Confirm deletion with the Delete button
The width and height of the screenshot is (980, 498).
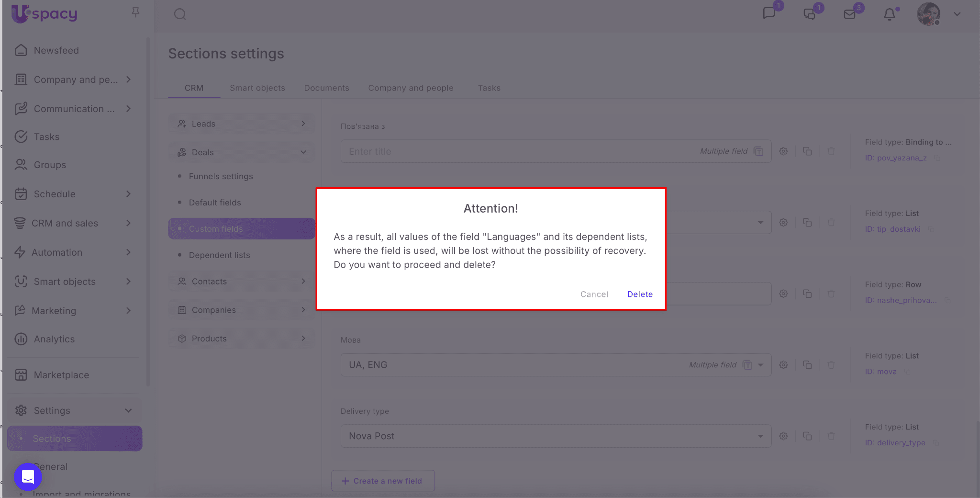640,294
